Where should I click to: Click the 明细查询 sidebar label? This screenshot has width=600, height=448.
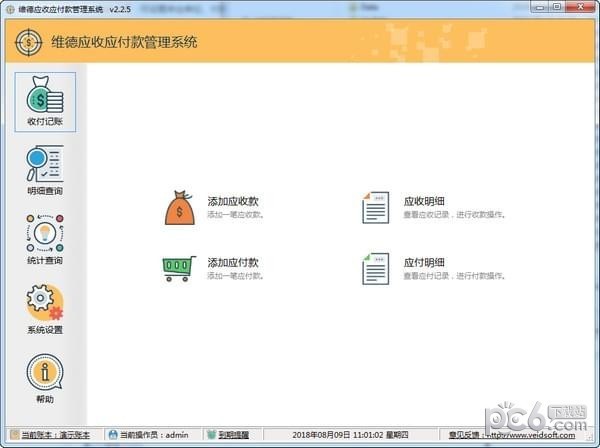[x=45, y=191]
